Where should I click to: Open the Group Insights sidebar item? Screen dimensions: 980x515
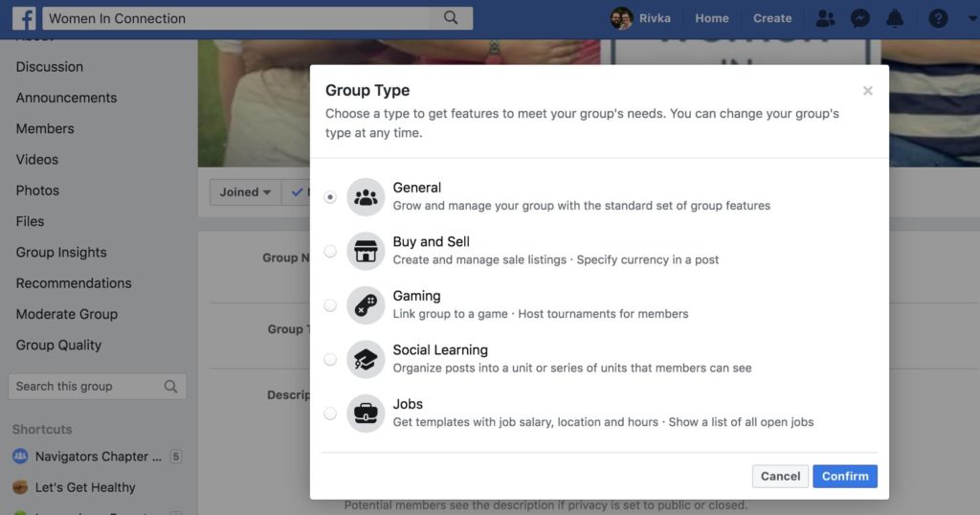[61, 253]
